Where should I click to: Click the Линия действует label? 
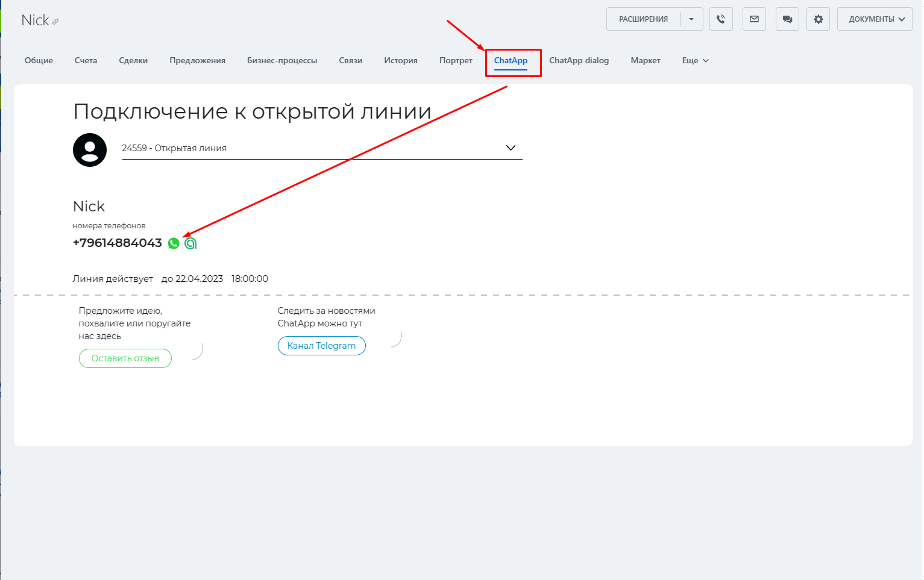click(113, 279)
